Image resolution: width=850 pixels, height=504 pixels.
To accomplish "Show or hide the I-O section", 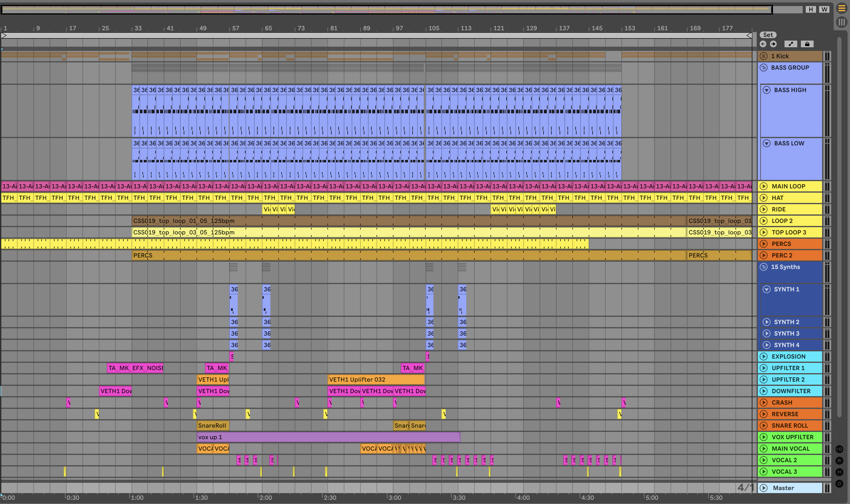I will (x=839, y=449).
